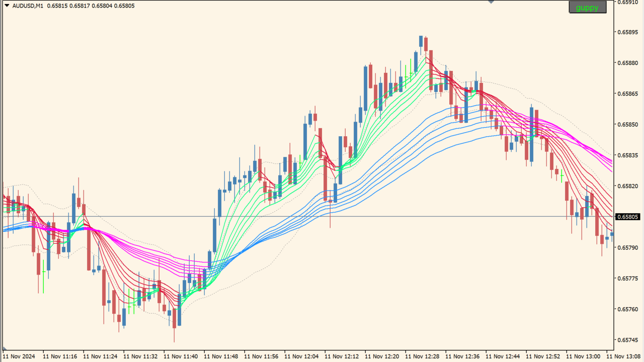Click the AUDUSD,M1 symbol label
This screenshot has height=362, width=644.
[28, 6]
